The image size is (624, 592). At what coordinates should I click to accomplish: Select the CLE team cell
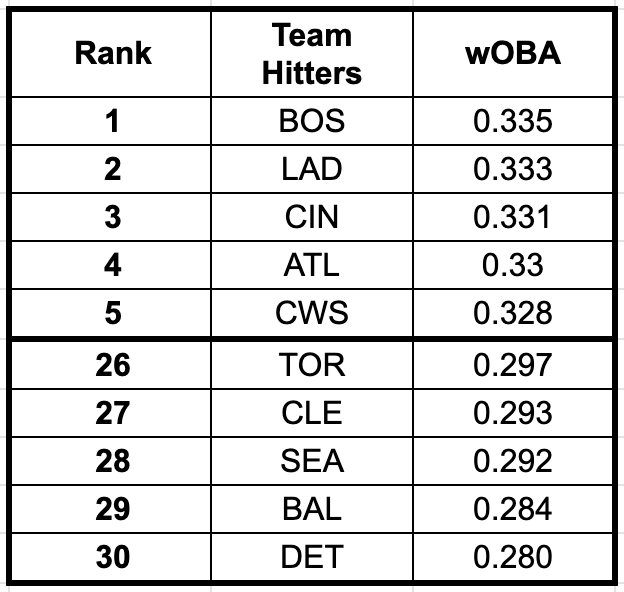coord(312,413)
